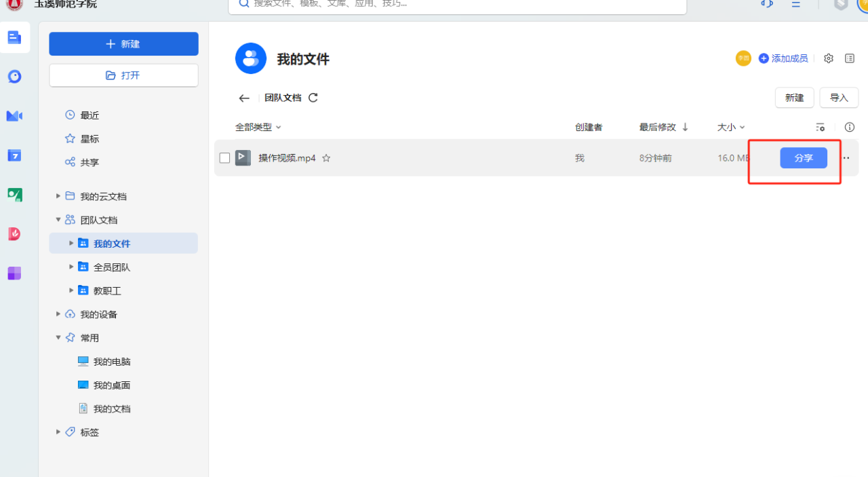Select 全员团队 folder in the tree
Image resolution: width=868 pixels, height=477 pixels.
point(111,267)
